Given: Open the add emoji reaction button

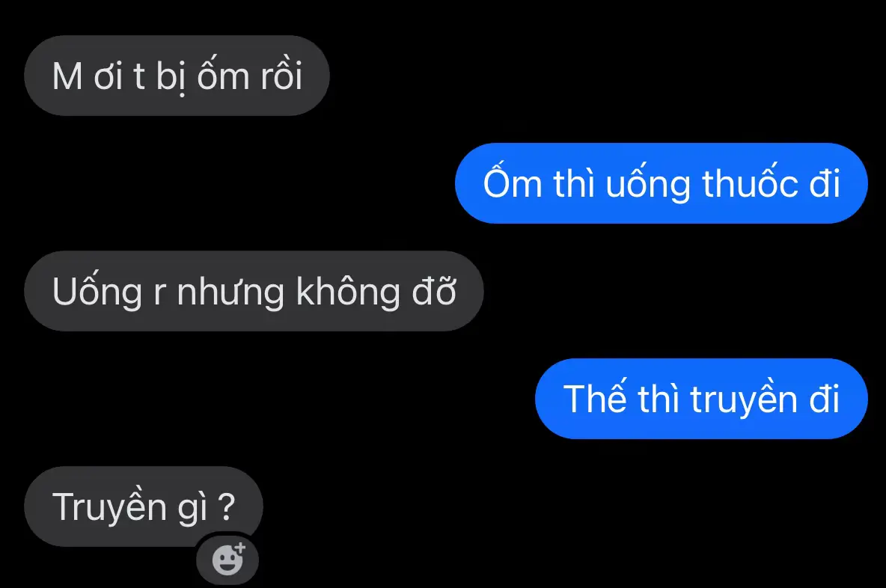Looking at the screenshot, I should click(227, 559).
